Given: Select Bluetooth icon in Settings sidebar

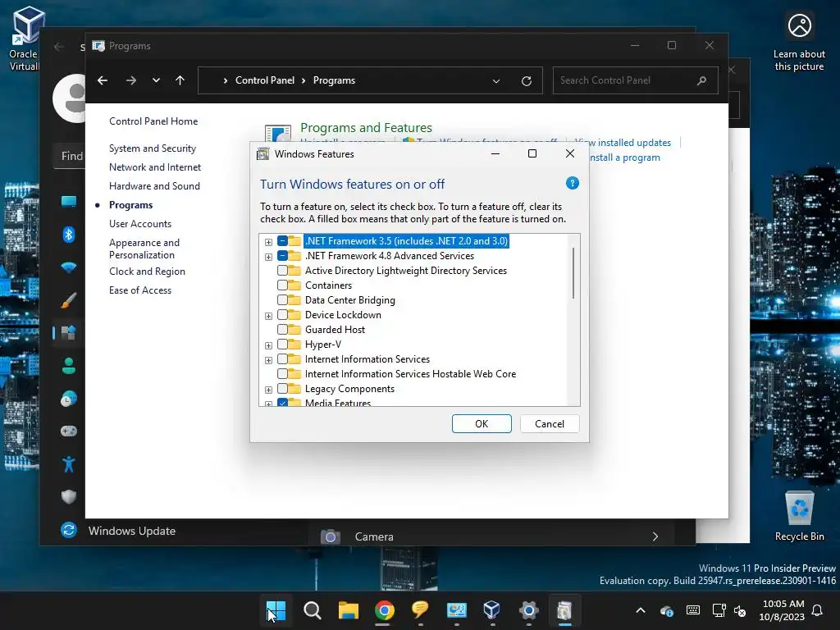Looking at the screenshot, I should pos(69,234).
